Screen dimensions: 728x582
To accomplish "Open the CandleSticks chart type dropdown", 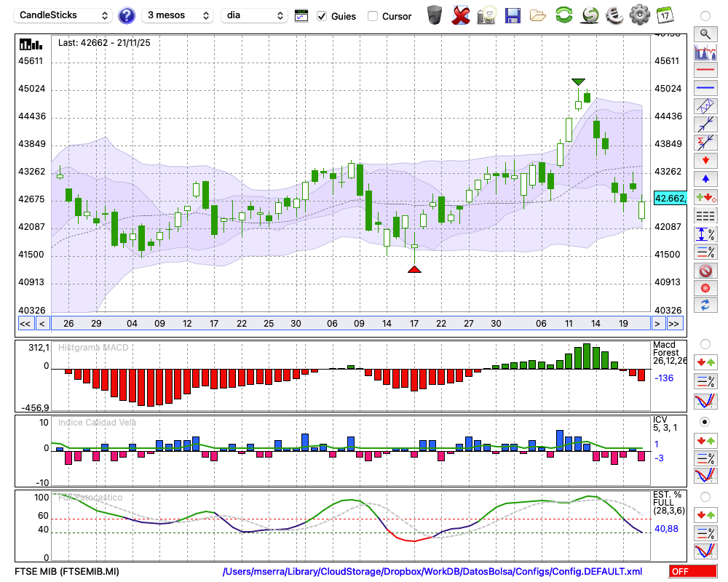I will tap(64, 15).
